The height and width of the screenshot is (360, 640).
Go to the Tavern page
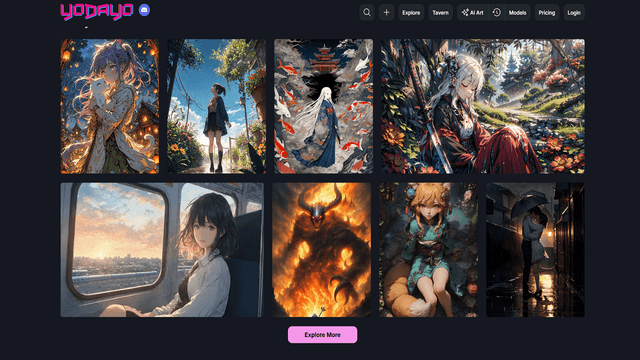pyautogui.click(x=440, y=13)
